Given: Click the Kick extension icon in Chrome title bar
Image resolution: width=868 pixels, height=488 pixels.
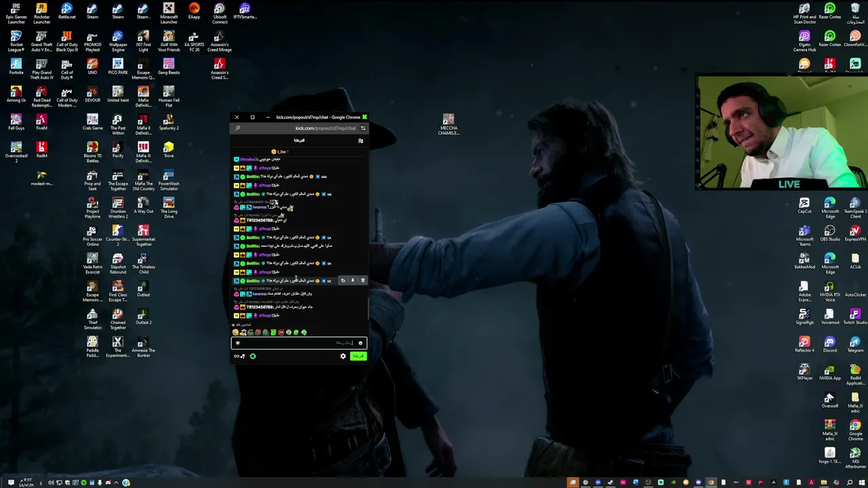Looking at the screenshot, I should point(365,117).
